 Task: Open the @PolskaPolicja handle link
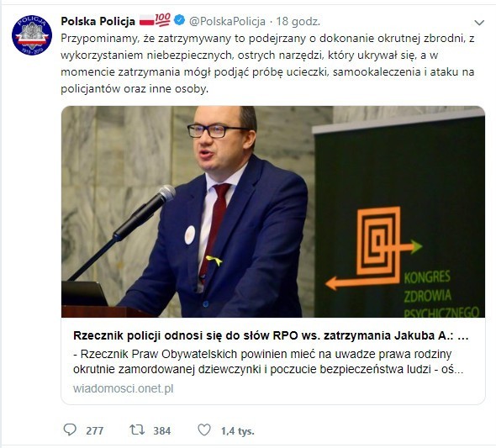(227, 21)
